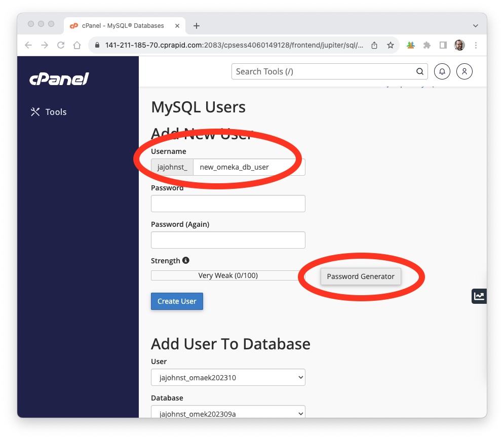Select the cPanel MySQL Databases tab

point(123,25)
